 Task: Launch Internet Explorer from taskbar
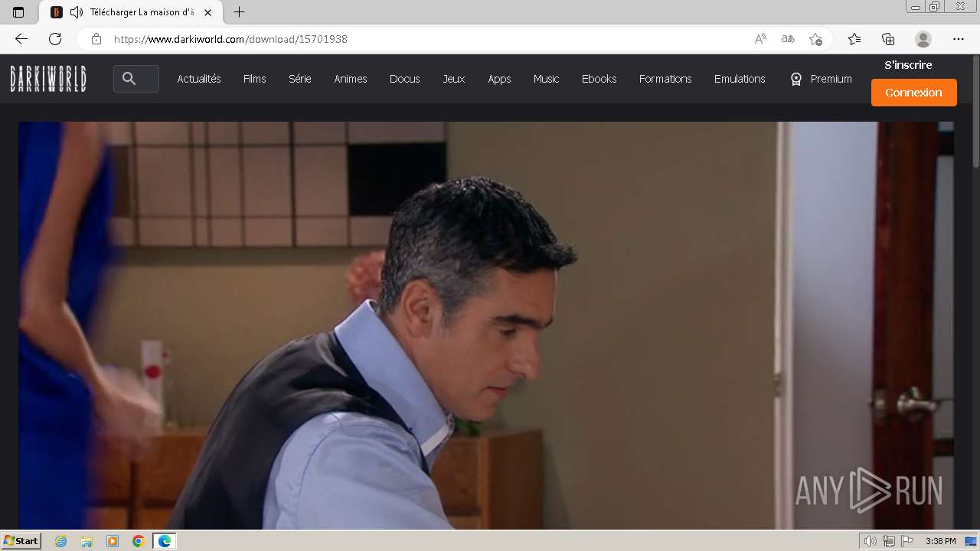coord(60,541)
